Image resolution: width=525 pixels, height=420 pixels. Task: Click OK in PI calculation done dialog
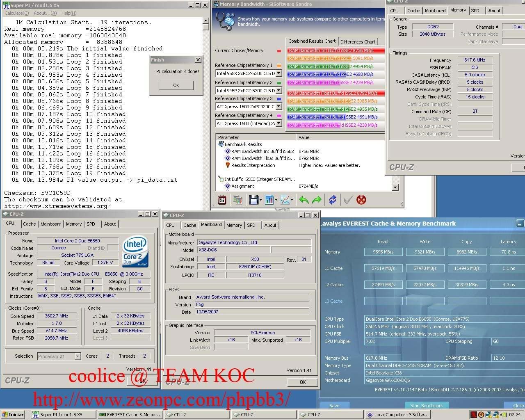click(176, 85)
